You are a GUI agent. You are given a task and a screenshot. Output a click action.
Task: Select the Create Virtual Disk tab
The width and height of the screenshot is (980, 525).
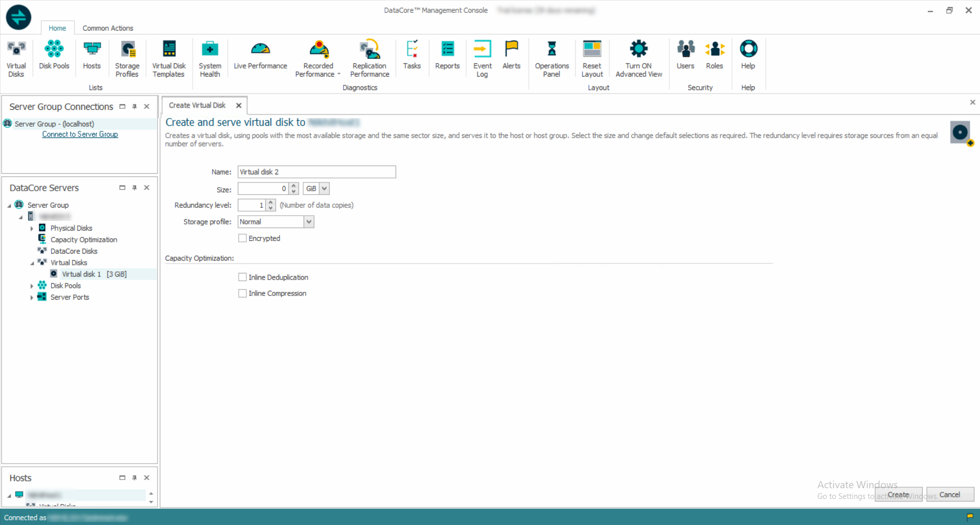pos(197,105)
